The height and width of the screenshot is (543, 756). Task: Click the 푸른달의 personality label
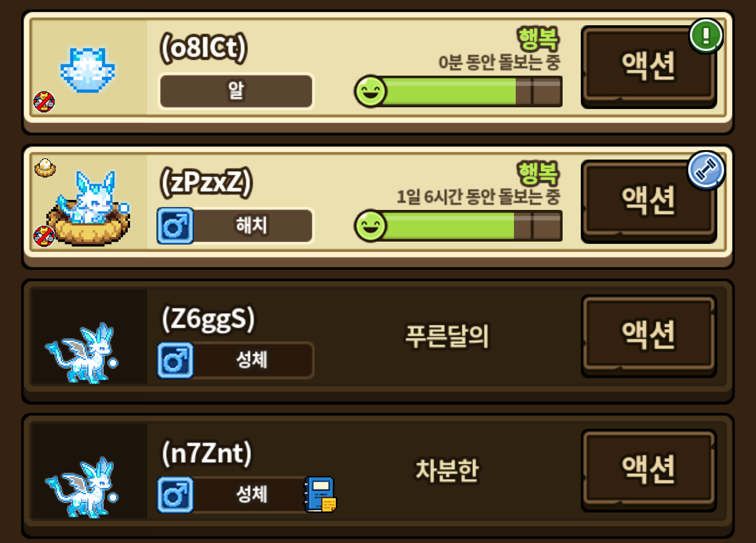(447, 336)
